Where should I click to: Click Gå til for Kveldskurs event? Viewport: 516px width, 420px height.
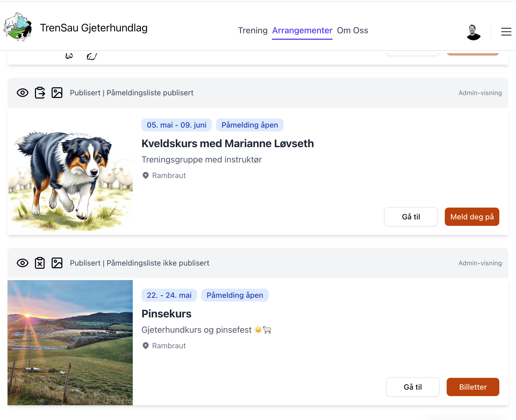(411, 217)
